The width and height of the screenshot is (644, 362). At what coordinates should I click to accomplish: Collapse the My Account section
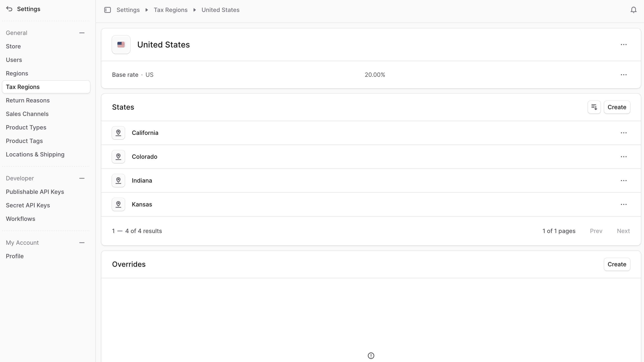tap(82, 243)
